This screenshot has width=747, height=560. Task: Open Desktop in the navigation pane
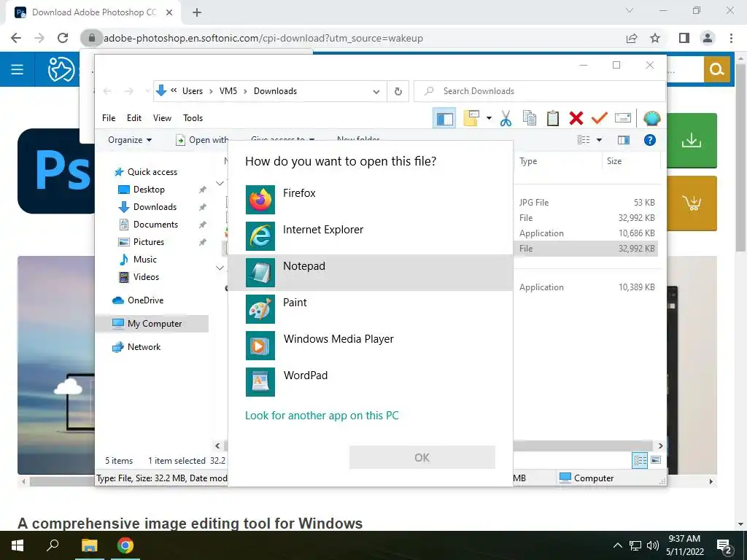(x=149, y=190)
